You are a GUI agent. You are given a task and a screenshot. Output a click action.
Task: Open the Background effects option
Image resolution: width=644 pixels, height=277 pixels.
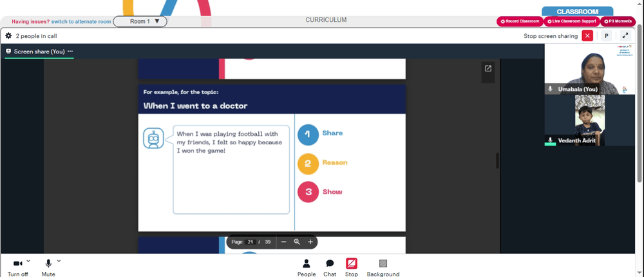point(383,267)
